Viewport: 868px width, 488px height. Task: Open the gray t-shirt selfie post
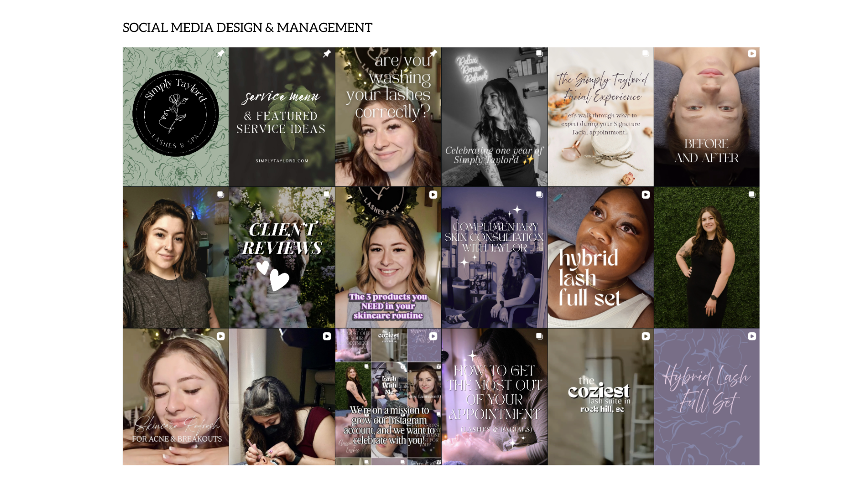176,257
